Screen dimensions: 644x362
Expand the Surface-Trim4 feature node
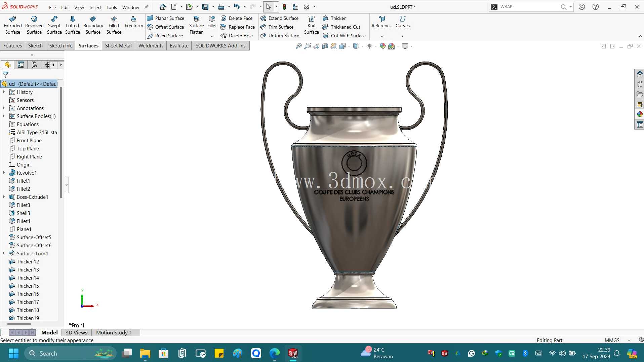pos(4,253)
